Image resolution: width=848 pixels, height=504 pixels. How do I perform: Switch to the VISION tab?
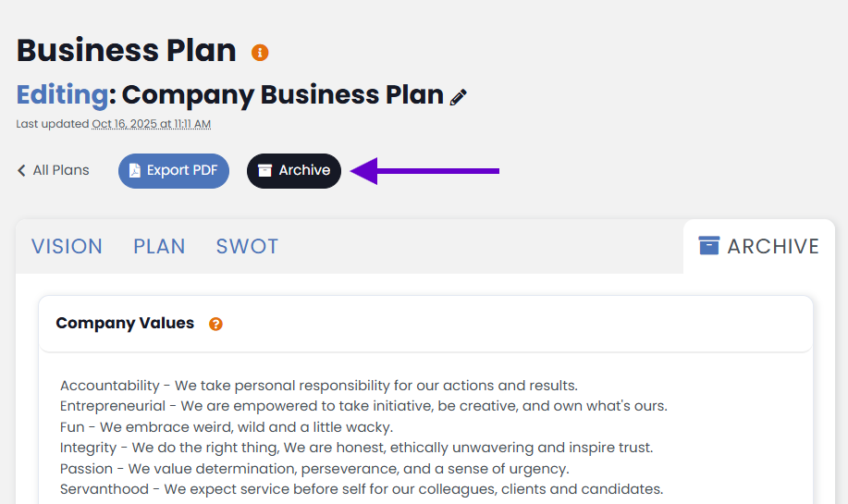tap(67, 246)
